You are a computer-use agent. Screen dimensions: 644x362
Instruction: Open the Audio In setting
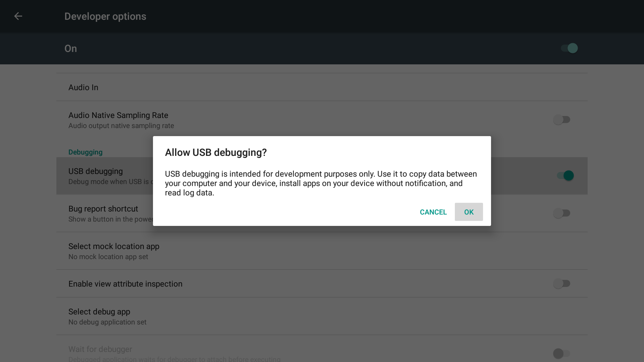click(322, 87)
